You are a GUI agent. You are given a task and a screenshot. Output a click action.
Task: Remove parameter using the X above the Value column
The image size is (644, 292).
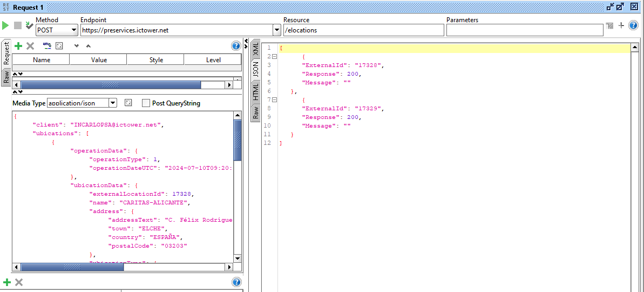coord(30,46)
